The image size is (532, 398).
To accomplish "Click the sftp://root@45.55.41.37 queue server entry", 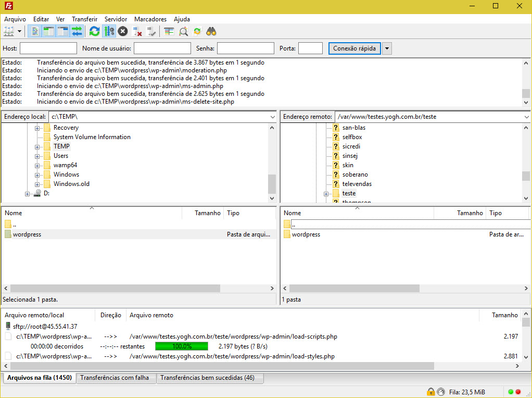I will pos(45,326).
